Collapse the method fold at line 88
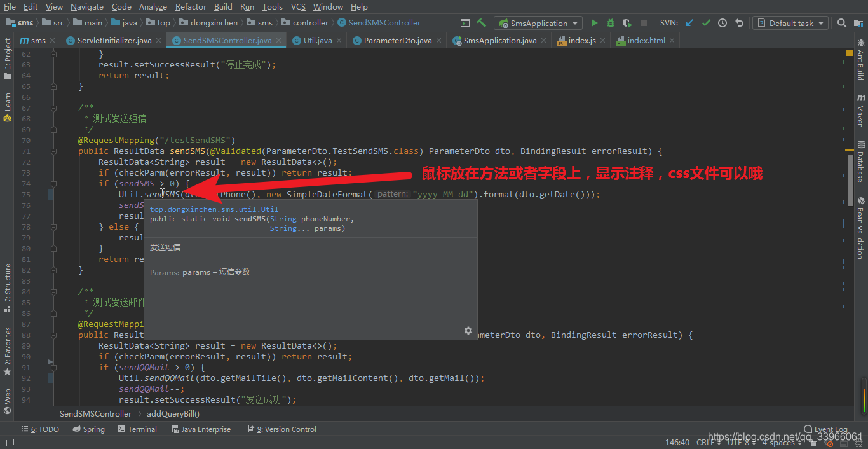The width and height of the screenshot is (868, 449). click(x=53, y=335)
